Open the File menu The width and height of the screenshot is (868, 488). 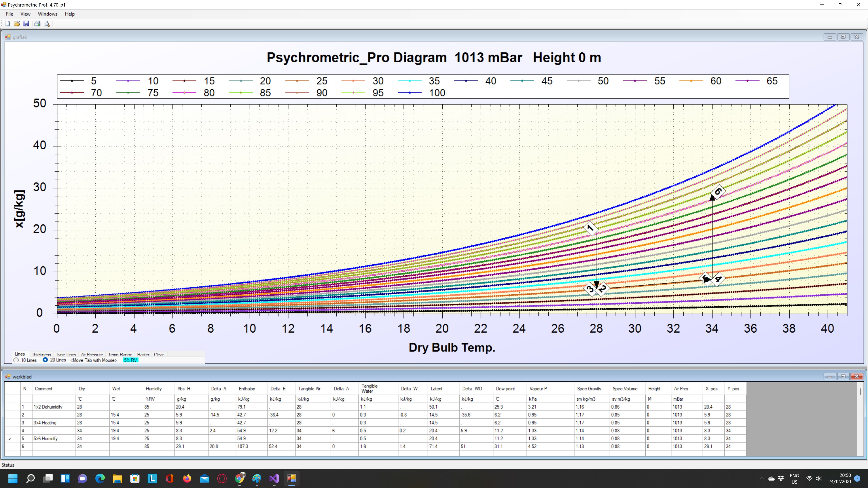(x=9, y=14)
